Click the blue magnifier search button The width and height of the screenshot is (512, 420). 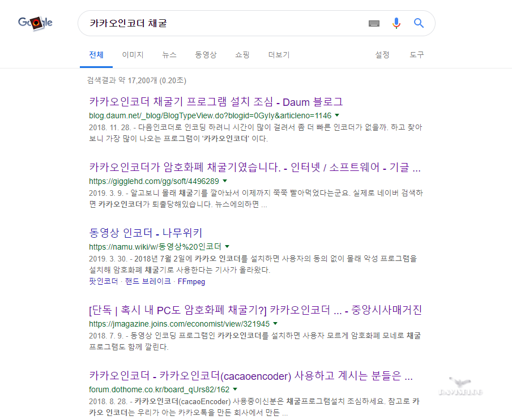(419, 23)
